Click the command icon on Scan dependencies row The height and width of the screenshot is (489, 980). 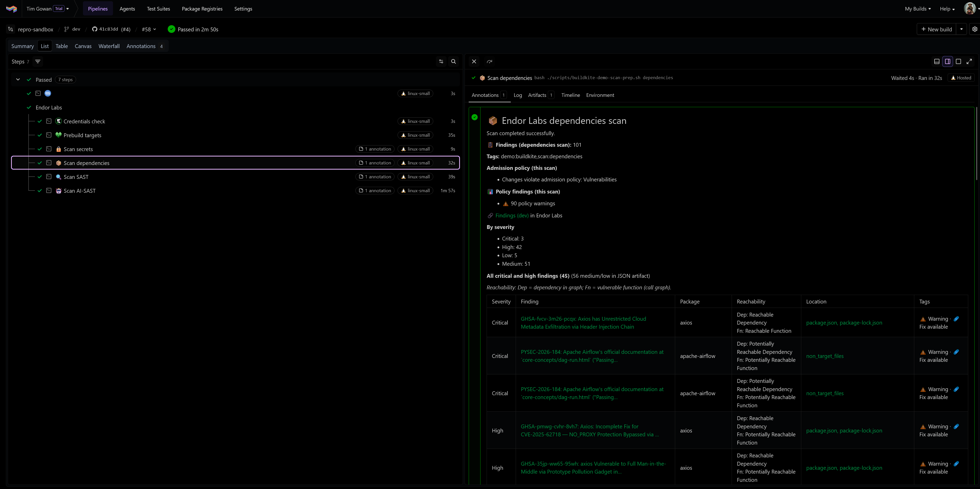click(49, 163)
